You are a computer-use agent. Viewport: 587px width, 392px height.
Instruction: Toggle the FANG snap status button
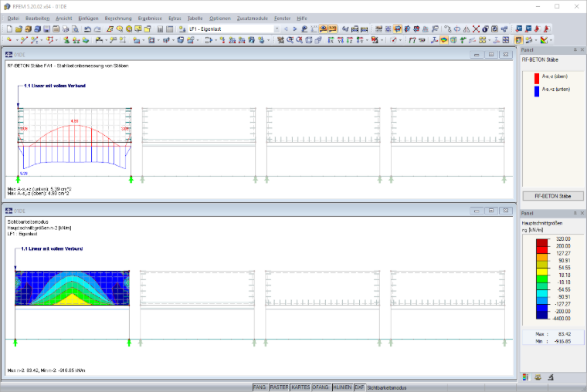click(x=260, y=387)
